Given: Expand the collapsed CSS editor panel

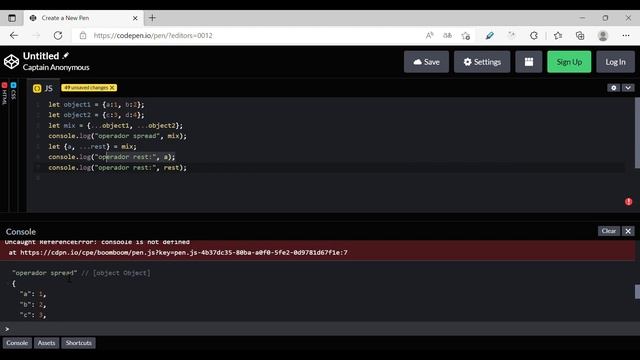Looking at the screenshot, I should [13, 91].
